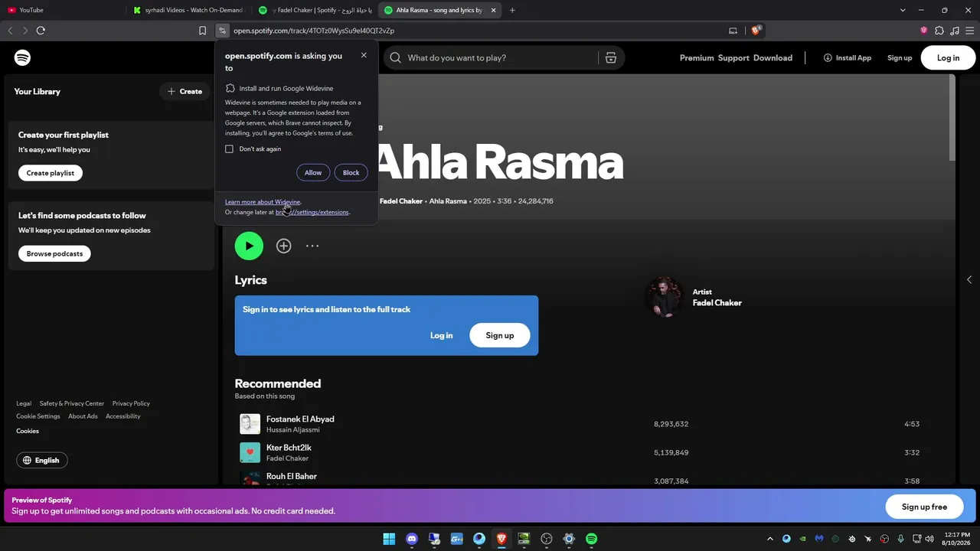
Task: Click the site settings icon in address bar
Action: click(x=222, y=31)
